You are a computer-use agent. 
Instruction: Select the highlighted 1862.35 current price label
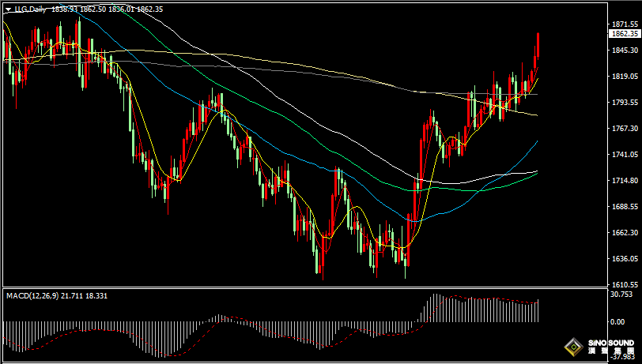coord(625,34)
